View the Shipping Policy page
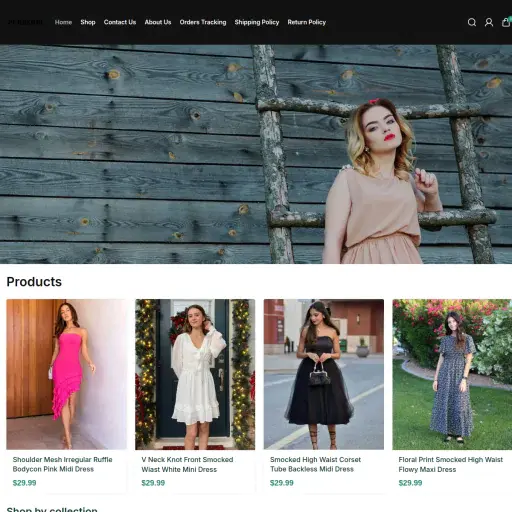The width and height of the screenshot is (512, 512). [x=257, y=22]
